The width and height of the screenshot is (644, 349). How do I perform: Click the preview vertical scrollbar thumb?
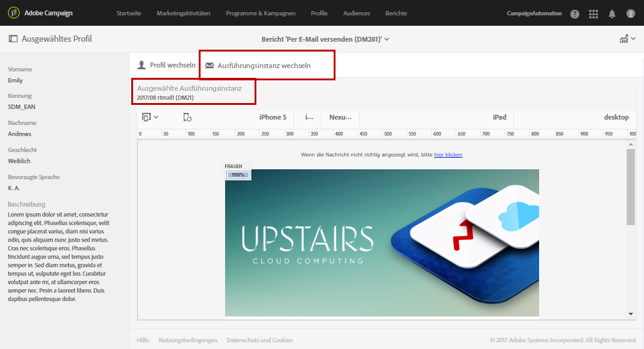[x=631, y=187]
